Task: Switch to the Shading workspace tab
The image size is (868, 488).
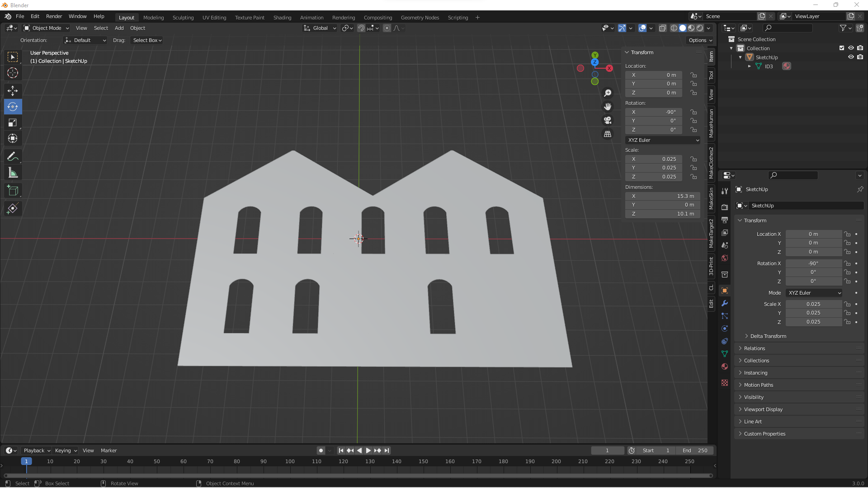Action: tap(282, 18)
